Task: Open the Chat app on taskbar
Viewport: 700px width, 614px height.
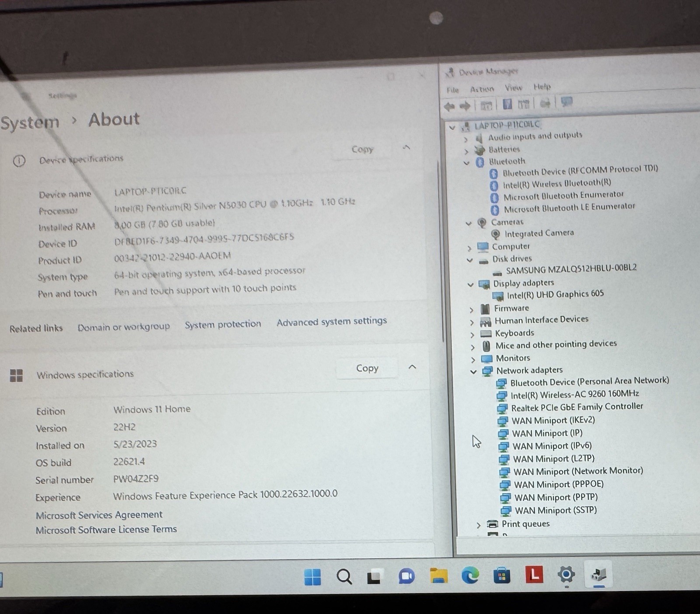Action: pos(406,576)
